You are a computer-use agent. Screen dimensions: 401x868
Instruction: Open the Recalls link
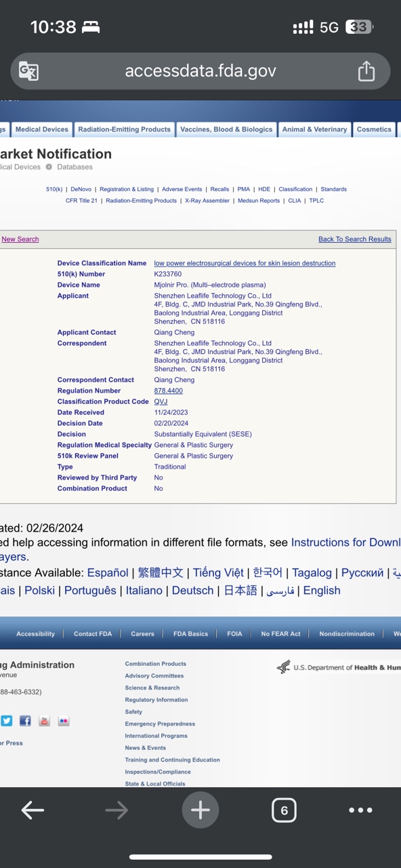[219, 189]
